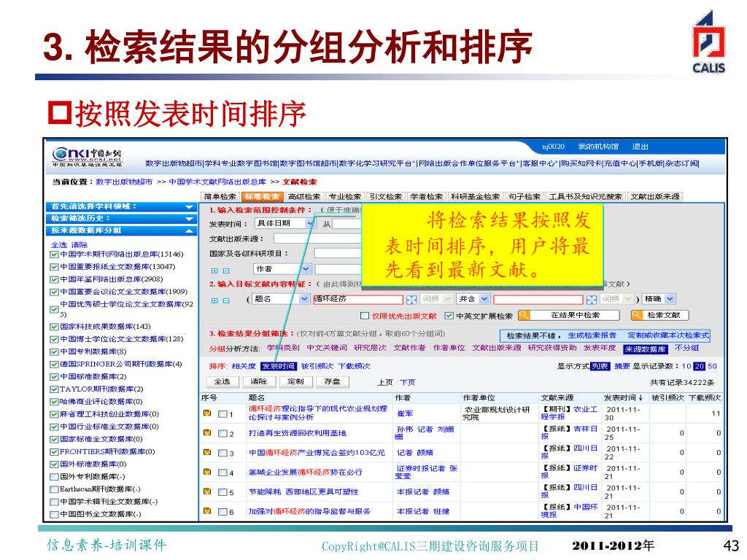747x560 pixels.
Task: Switch to the 句子检索 tab
Action: (x=524, y=196)
